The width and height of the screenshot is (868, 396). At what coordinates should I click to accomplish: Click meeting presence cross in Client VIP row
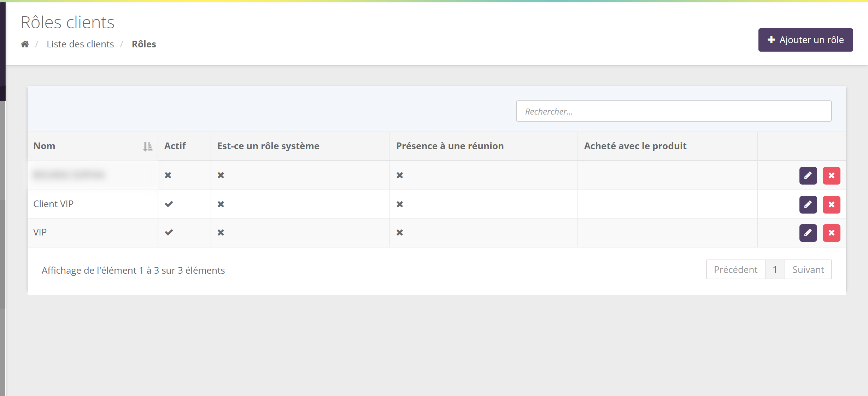[400, 204]
